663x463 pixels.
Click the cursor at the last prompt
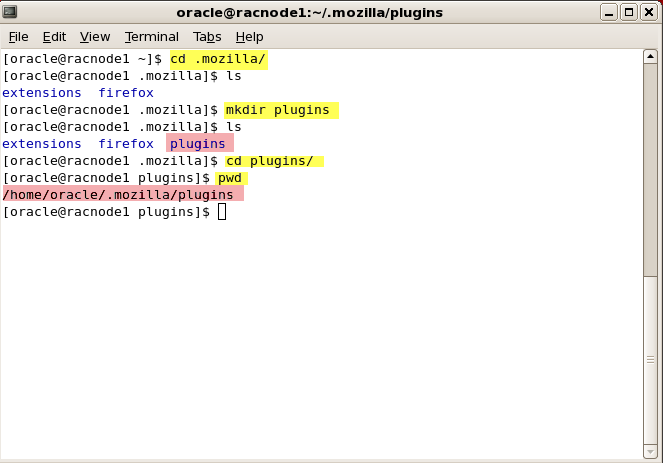pyautogui.click(x=222, y=212)
